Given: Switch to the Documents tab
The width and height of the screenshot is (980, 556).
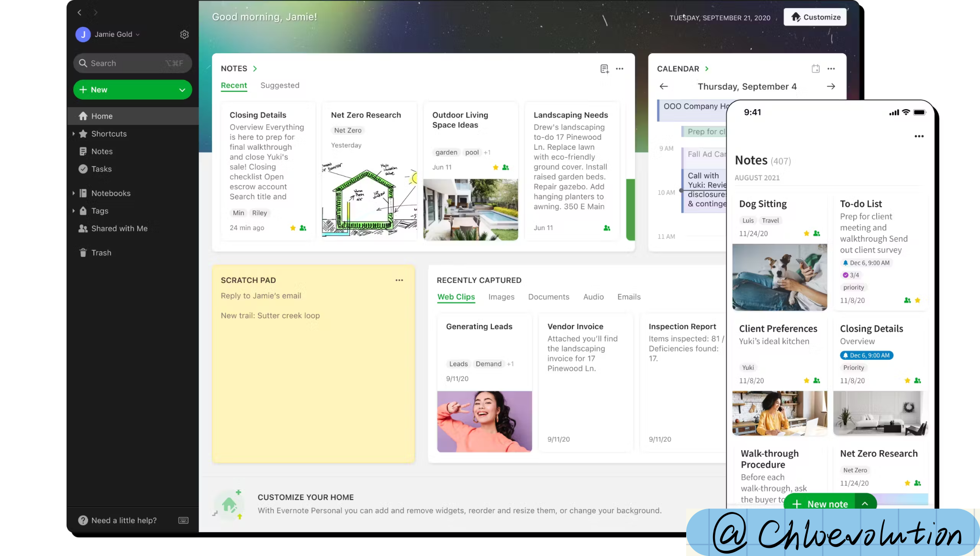Looking at the screenshot, I should tap(549, 297).
